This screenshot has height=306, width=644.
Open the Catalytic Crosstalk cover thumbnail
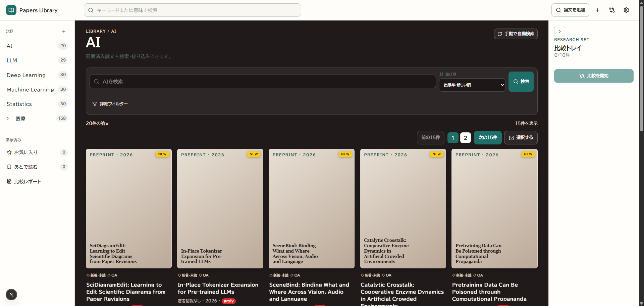pyautogui.click(x=403, y=209)
